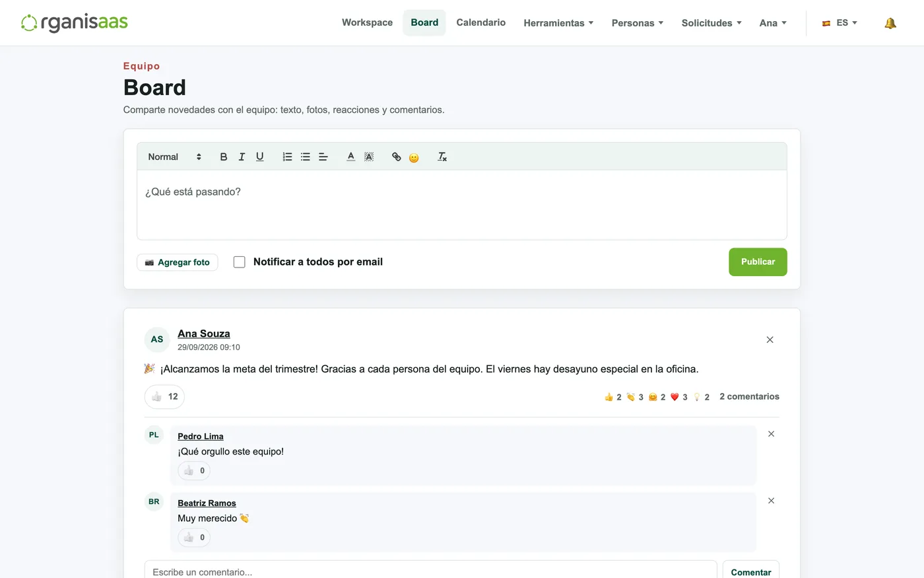
Task: Clear text formatting with the Tx icon
Action: [442, 157]
